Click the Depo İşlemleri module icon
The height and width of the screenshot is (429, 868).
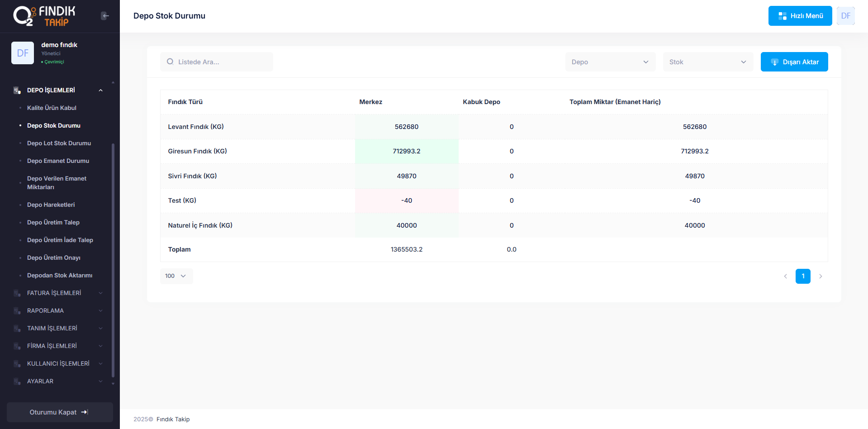click(17, 90)
